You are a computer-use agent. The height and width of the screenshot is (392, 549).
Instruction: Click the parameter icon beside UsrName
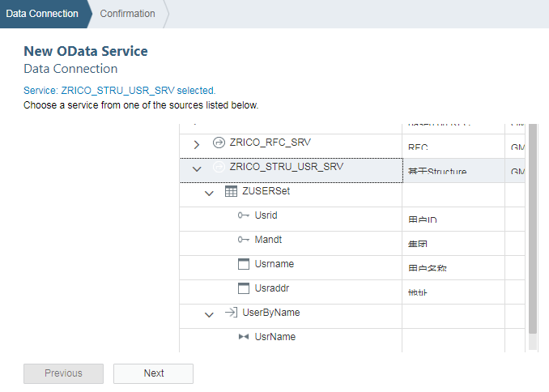(243, 337)
